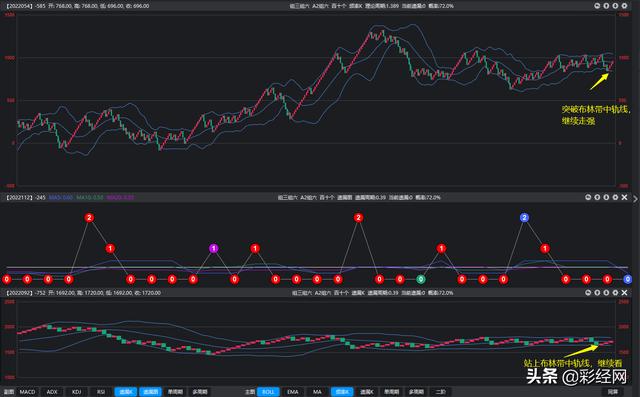Click second round icon in middle panel header
The width and height of the screenshot is (640, 397).
[597, 197]
